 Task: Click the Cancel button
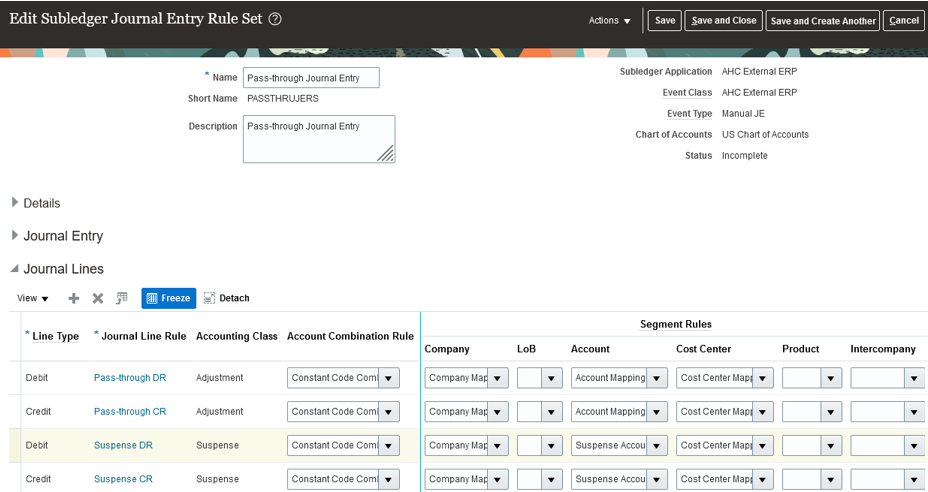pyautogui.click(x=903, y=21)
